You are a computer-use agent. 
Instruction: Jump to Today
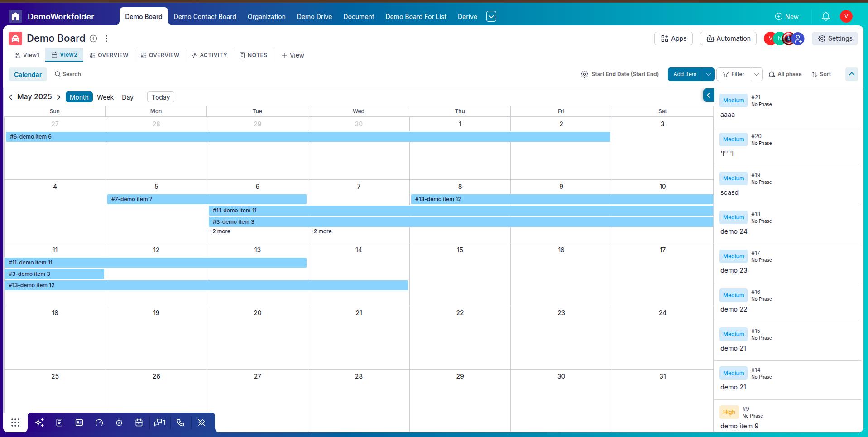point(161,97)
